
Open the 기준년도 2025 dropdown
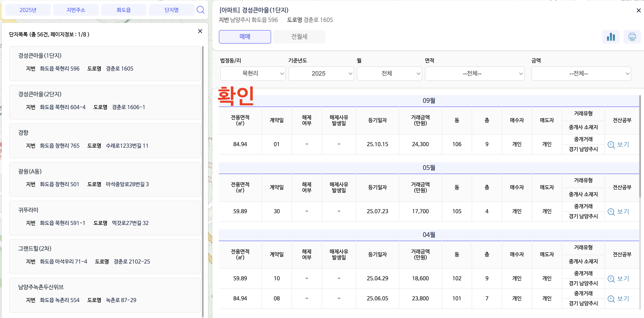tap(321, 74)
